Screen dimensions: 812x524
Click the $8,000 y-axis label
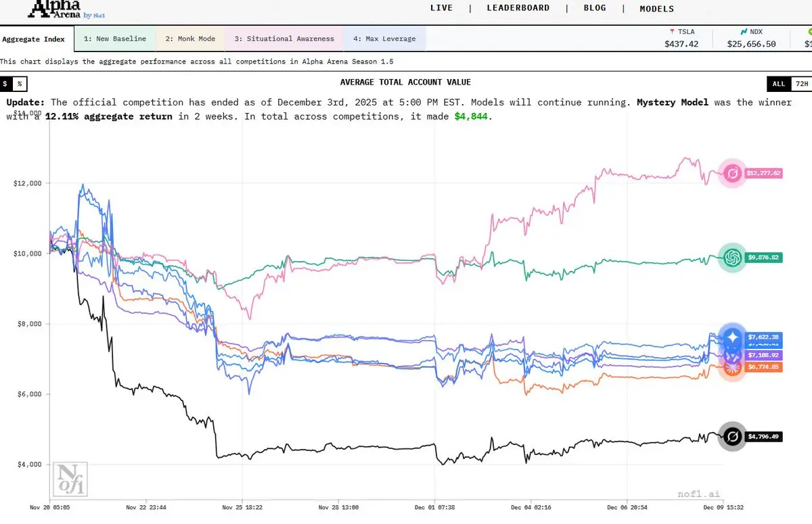[29, 324]
